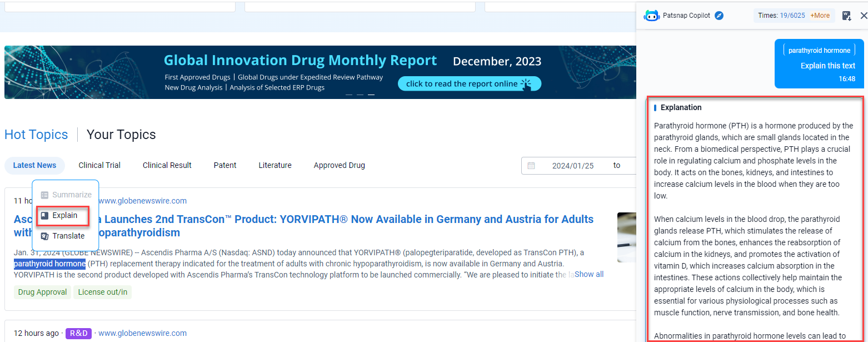This screenshot has width=868, height=342.
Task: Open the Approved Drug tab
Action: pyautogui.click(x=339, y=165)
